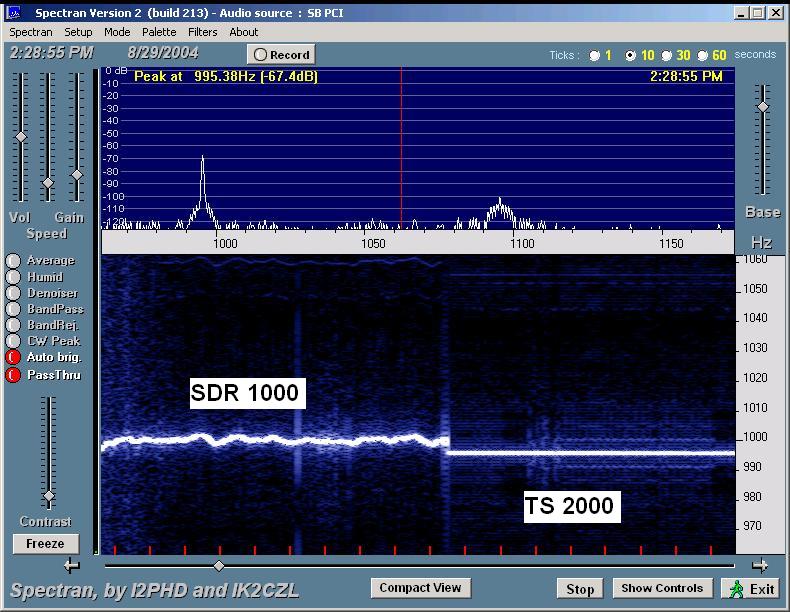Image resolution: width=790 pixels, height=612 pixels.
Task: Click the right arrow frequency shift icon
Action: pyautogui.click(x=760, y=566)
